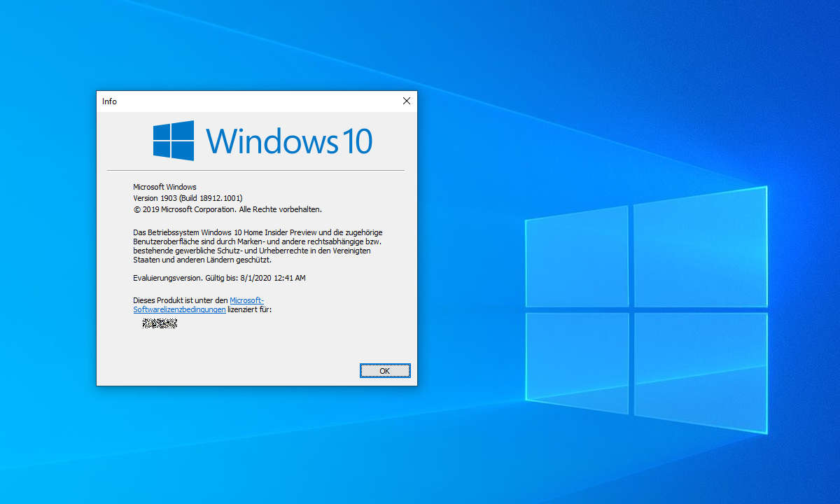Viewport: 840px width, 504px height.
Task: Click the "© 2019 Microsoft Corporation" copyright line
Action: coord(227,209)
